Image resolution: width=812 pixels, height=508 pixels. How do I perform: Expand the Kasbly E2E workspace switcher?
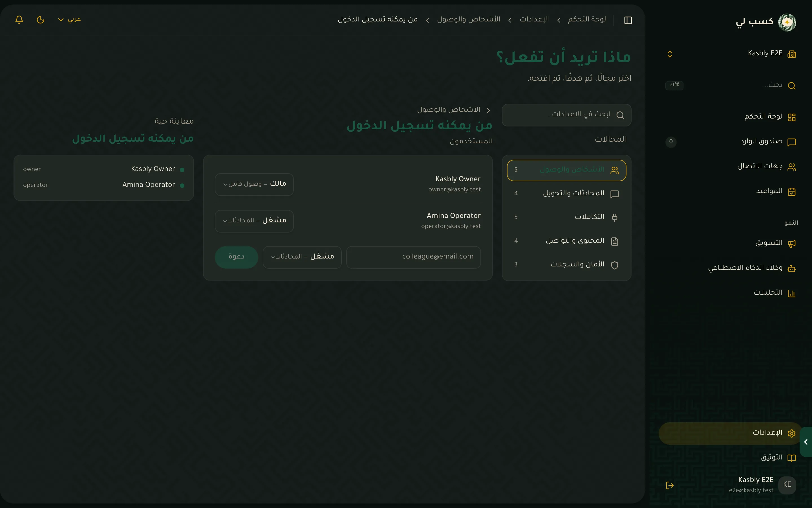(731, 54)
